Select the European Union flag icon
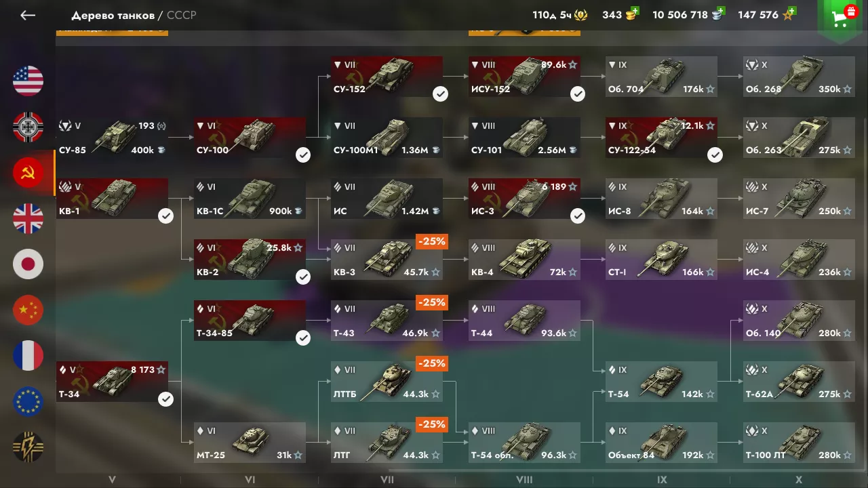 pyautogui.click(x=28, y=401)
